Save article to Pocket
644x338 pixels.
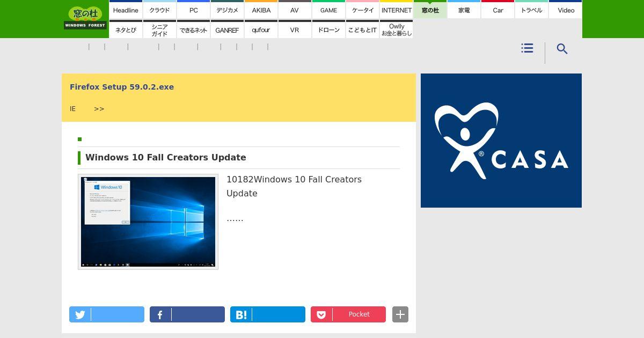point(348,314)
